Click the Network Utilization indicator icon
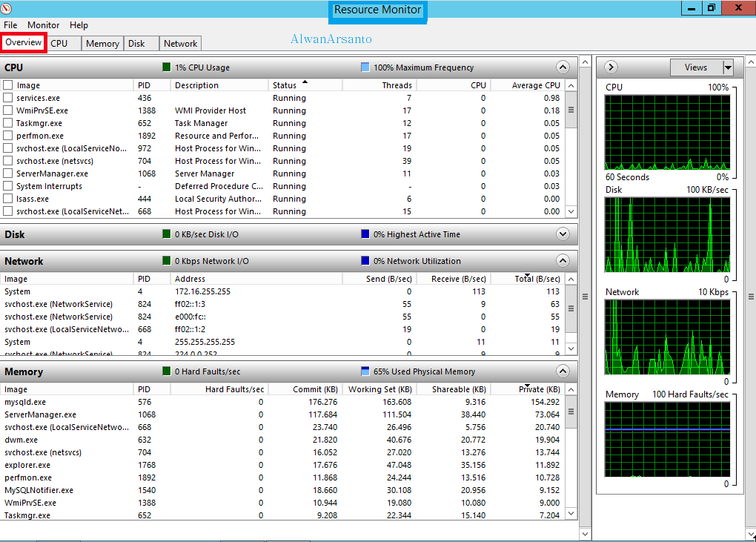756x542 pixels. (x=363, y=261)
